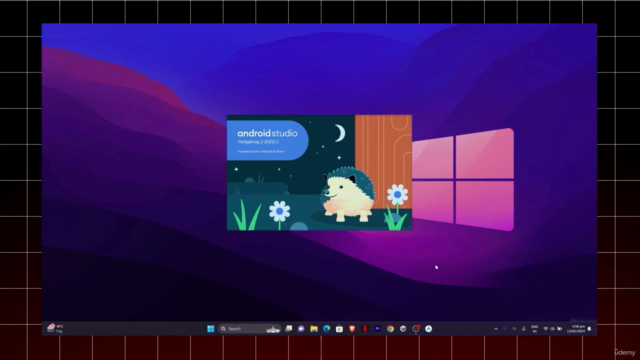The height and width of the screenshot is (360, 640).
Task: Open the Windows Start menu
Action: (211, 329)
